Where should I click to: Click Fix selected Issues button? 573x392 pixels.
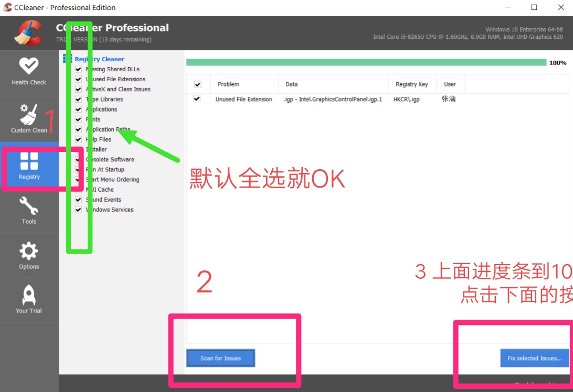point(535,358)
